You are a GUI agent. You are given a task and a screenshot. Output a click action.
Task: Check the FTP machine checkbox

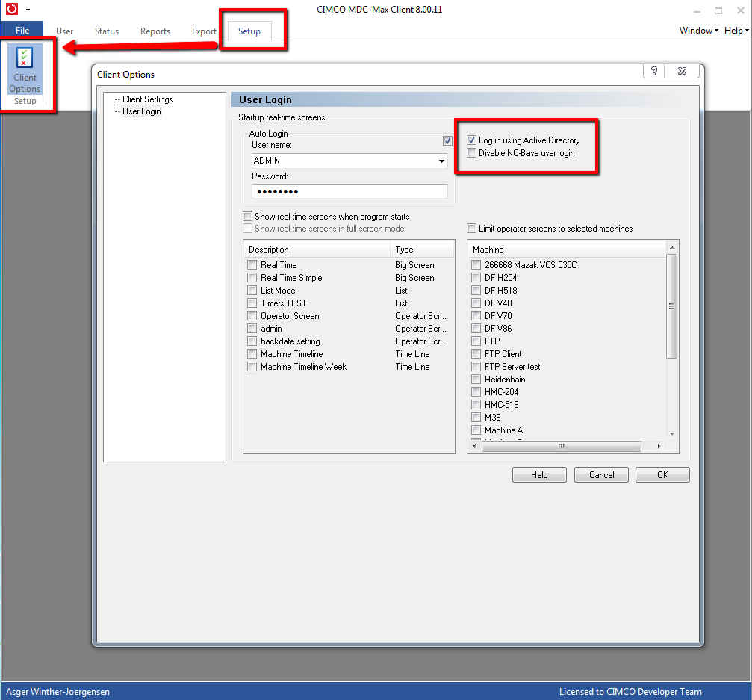coord(476,341)
